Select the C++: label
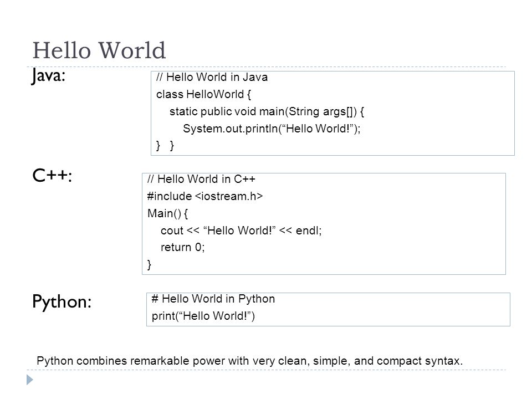 coord(52,176)
